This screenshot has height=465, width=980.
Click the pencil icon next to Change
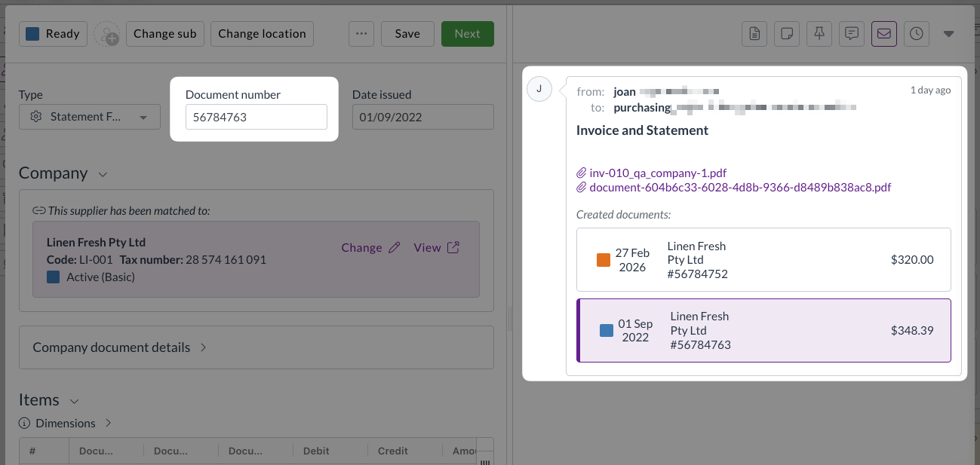point(394,248)
